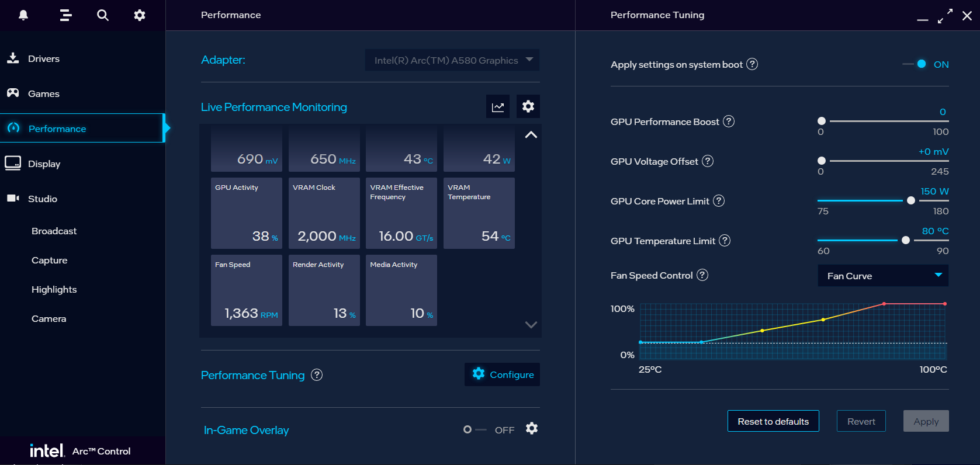The width and height of the screenshot is (980, 465).
Task: Click the Media Activity tile
Action: click(401, 290)
